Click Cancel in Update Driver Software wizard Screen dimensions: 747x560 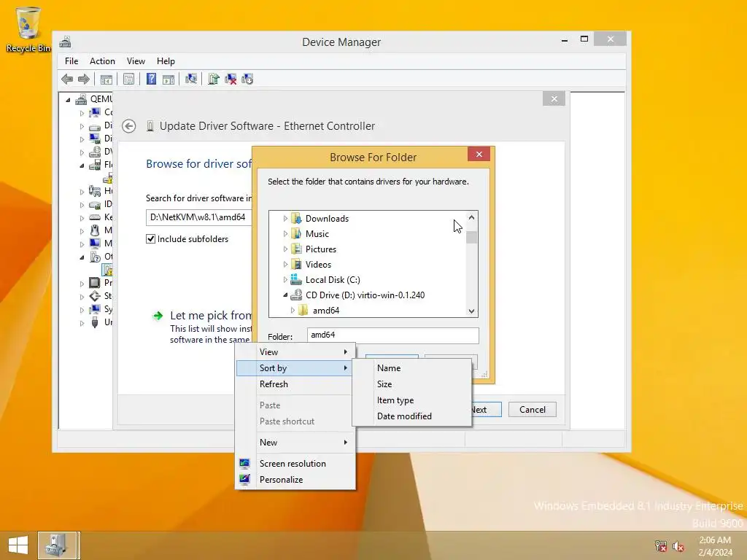click(x=532, y=410)
